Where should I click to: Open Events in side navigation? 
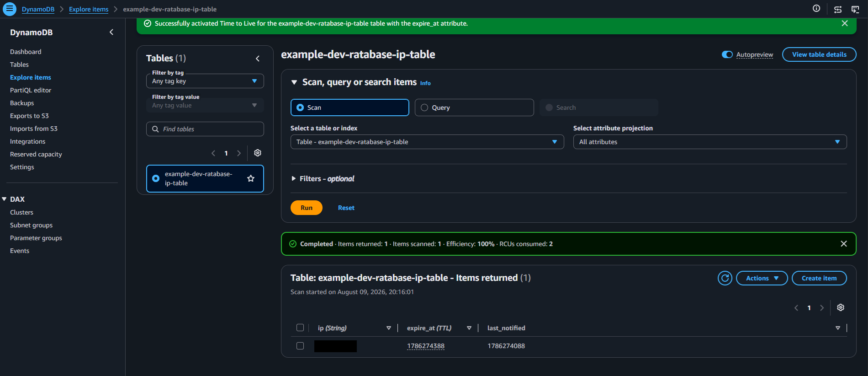click(20, 251)
